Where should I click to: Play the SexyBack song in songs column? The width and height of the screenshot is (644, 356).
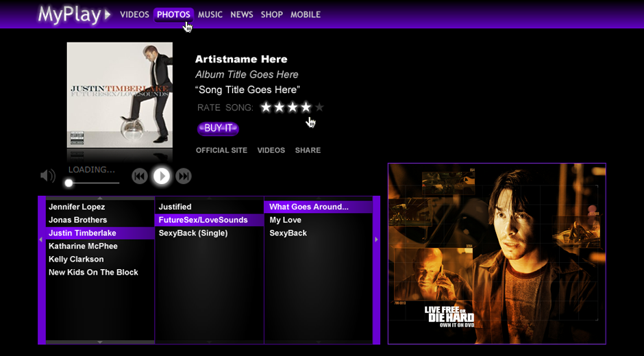click(319, 233)
